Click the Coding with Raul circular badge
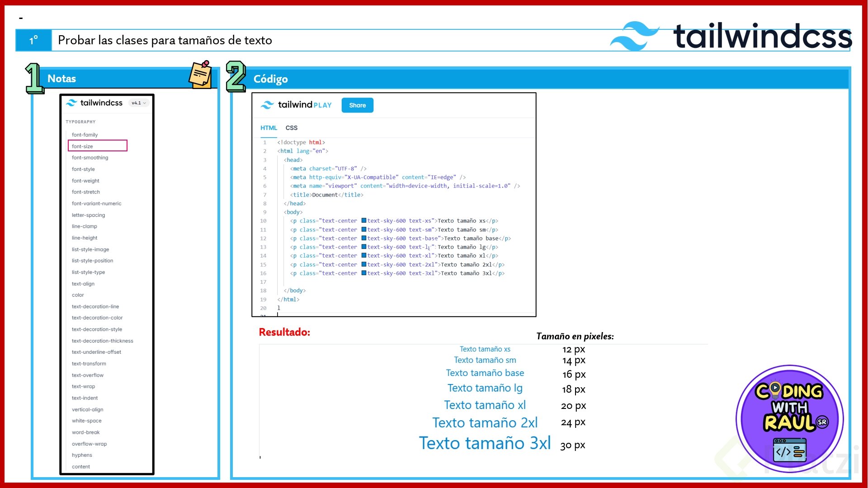This screenshot has width=868, height=488. (789, 419)
